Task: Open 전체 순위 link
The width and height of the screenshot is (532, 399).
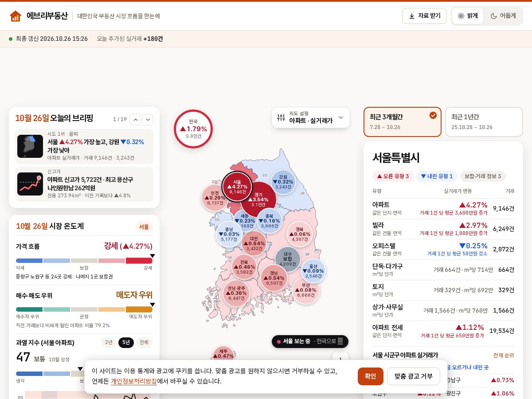Action: tap(504, 356)
